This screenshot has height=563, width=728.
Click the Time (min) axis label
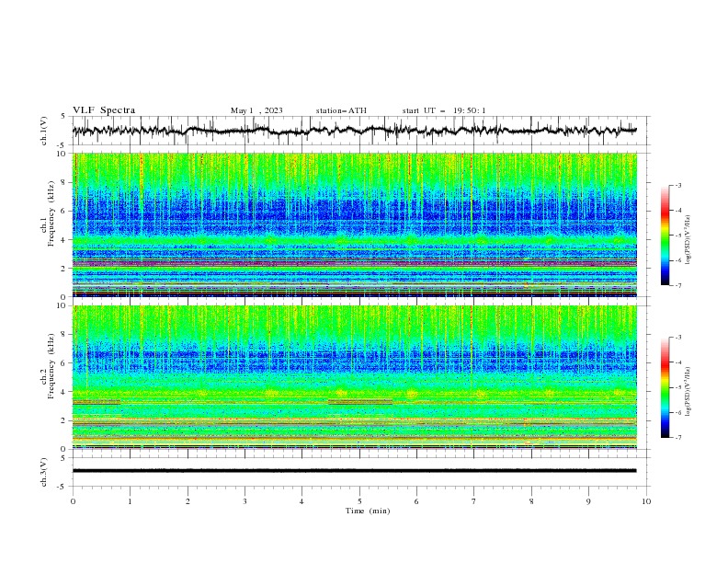click(368, 511)
